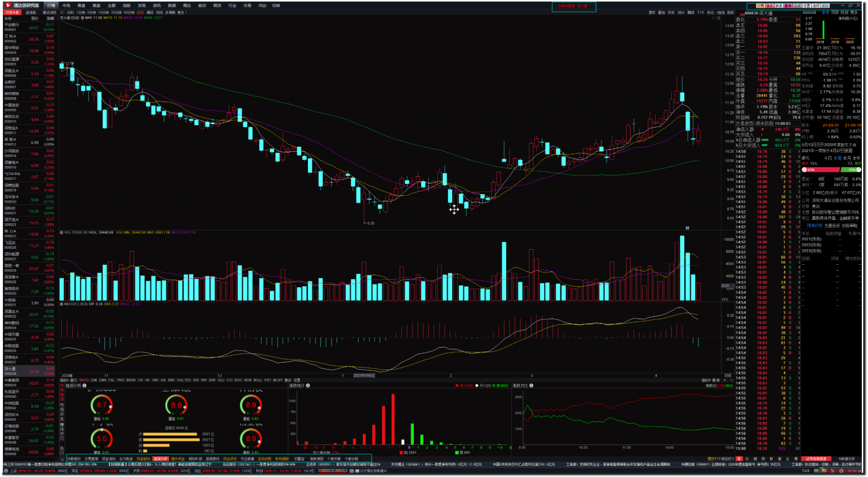
Task: Click the 复权 toolbar item
Action: pos(652,12)
